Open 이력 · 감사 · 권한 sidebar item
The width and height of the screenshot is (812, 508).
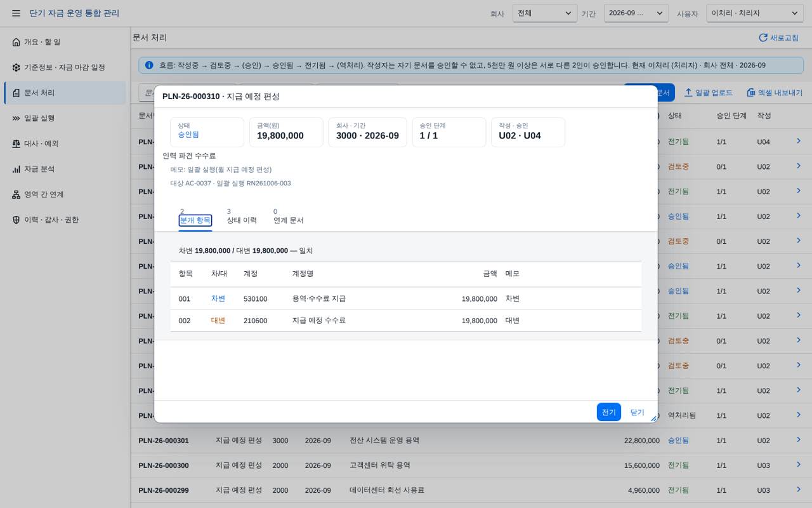pyautogui.click(x=65, y=220)
